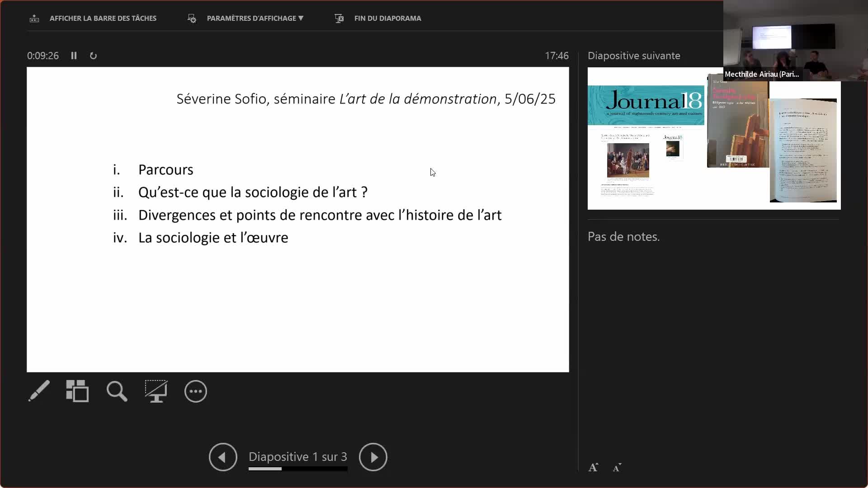Go to the previous slide
The image size is (868, 488).
click(x=223, y=457)
